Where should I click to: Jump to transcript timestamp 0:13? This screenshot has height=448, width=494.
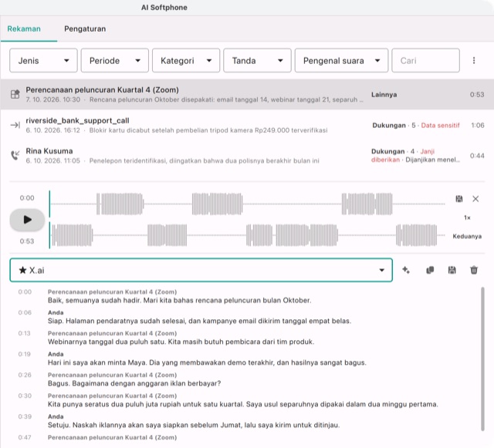pyautogui.click(x=24, y=333)
